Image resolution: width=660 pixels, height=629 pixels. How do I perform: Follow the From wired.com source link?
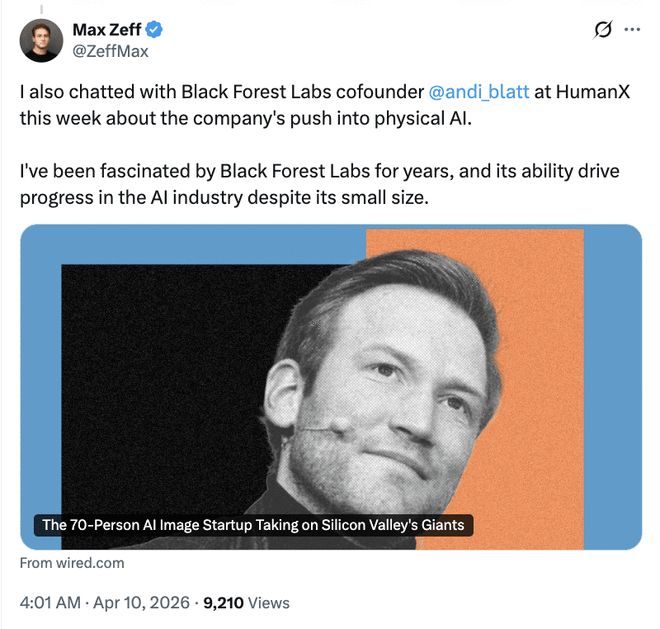(x=72, y=563)
